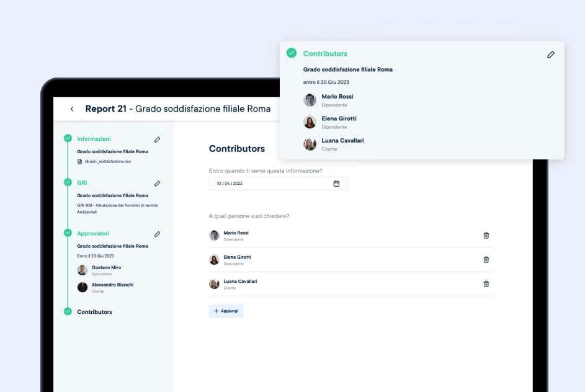This screenshot has width=585, height=392.
Task: Click the Aggiungi button
Action: (226, 311)
